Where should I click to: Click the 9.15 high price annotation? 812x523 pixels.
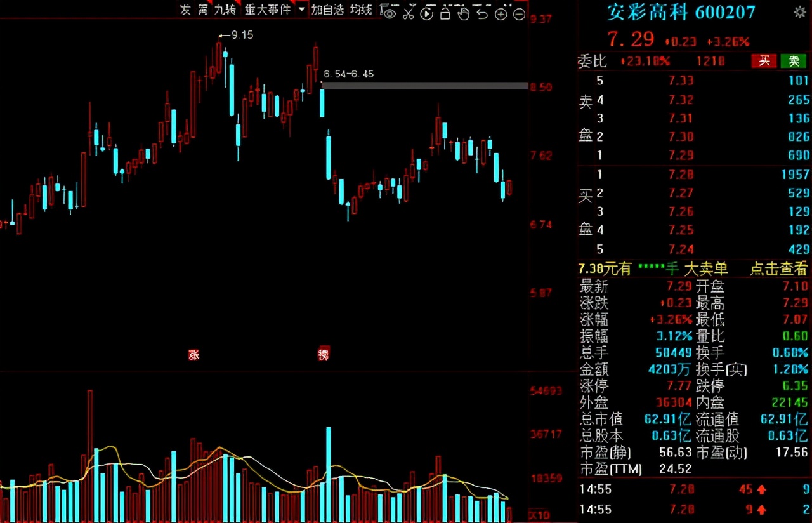pyautogui.click(x=242, y=35)
